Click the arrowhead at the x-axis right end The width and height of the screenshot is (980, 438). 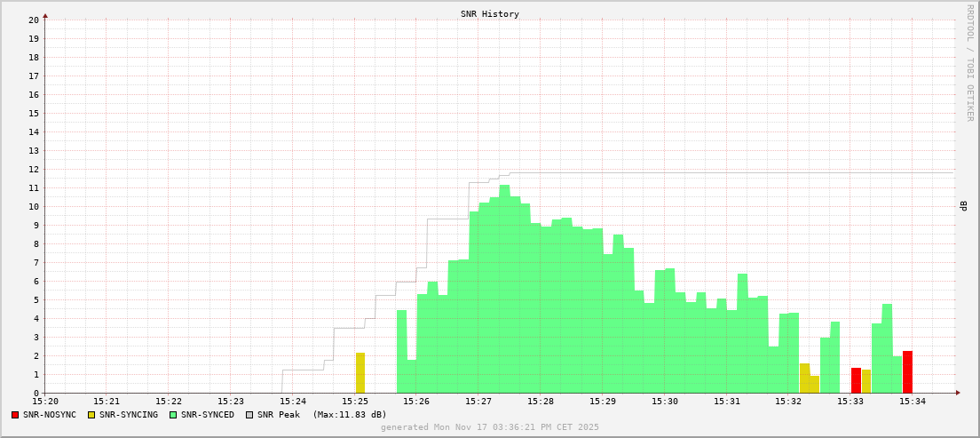(x=958, y=393)
